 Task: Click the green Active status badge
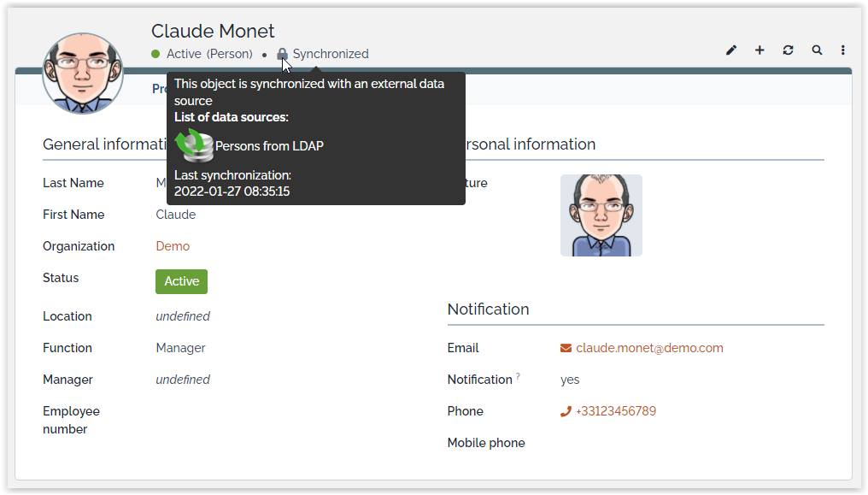(x=181, y=281)
